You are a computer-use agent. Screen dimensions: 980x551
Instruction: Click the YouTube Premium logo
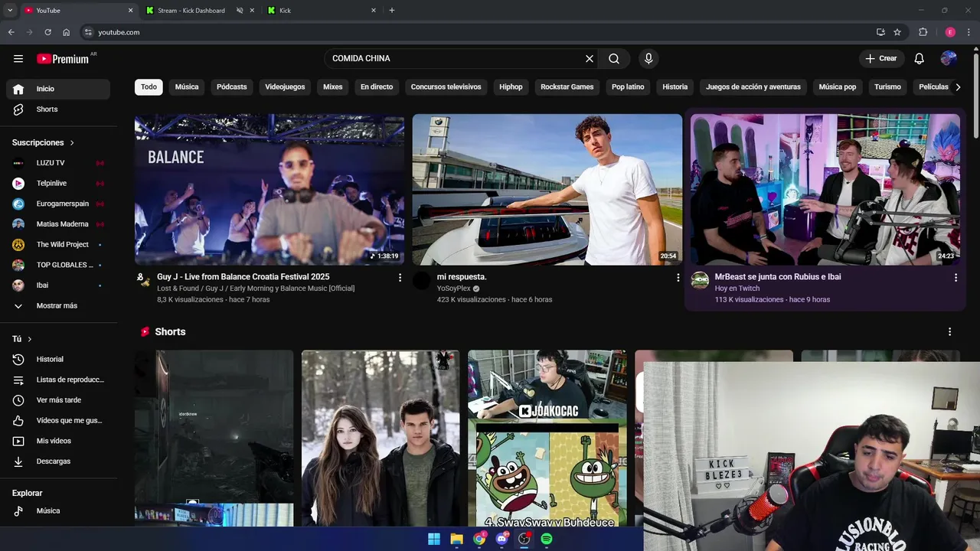coord(64,59)
